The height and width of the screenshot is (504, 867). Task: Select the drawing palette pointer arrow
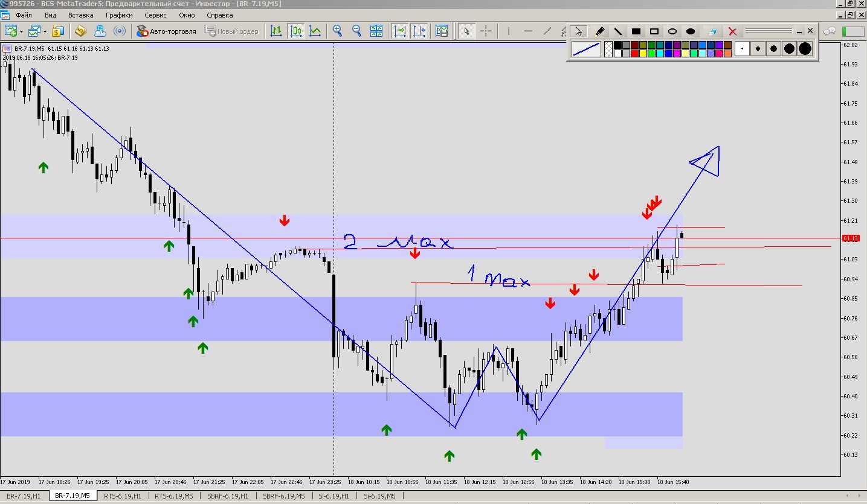click(579, 31)
